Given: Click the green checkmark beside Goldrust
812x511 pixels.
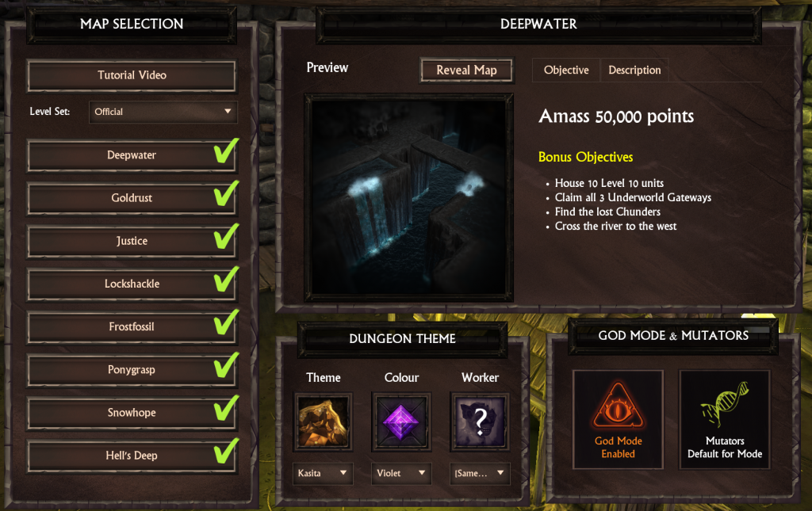Looking at the screenshot, I should 226,193.
